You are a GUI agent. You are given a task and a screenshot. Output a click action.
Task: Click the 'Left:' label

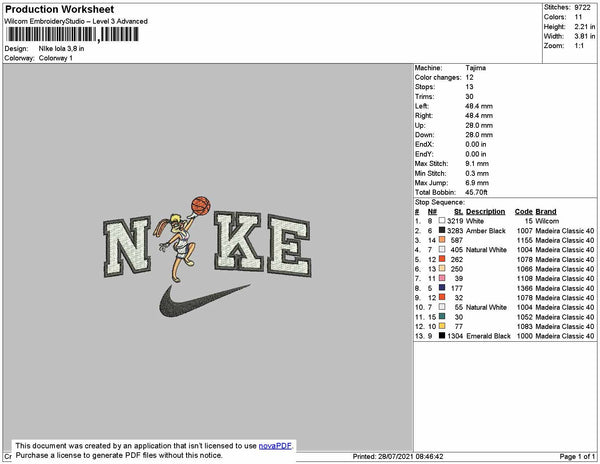pos(422,106)
